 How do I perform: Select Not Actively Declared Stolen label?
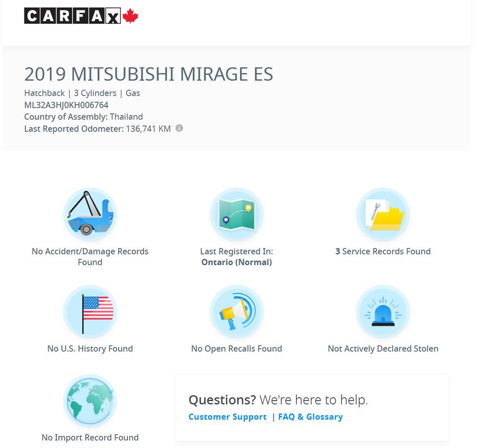(383, 349)
